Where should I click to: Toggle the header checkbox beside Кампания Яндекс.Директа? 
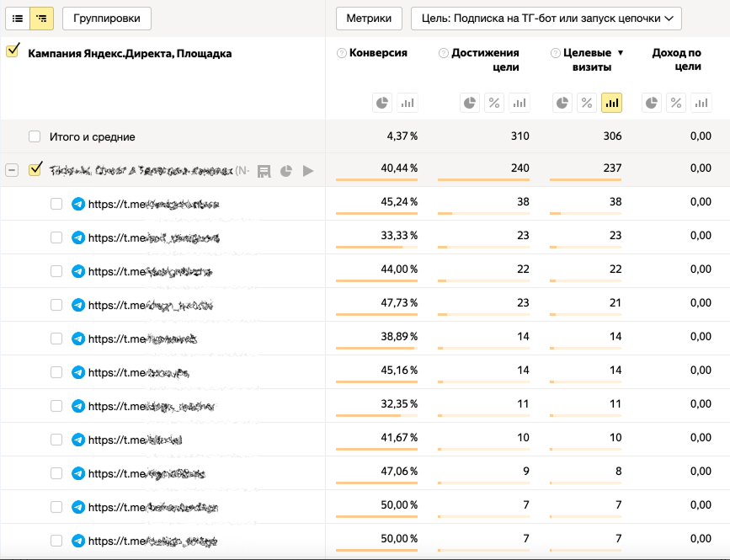coord(13,51)
